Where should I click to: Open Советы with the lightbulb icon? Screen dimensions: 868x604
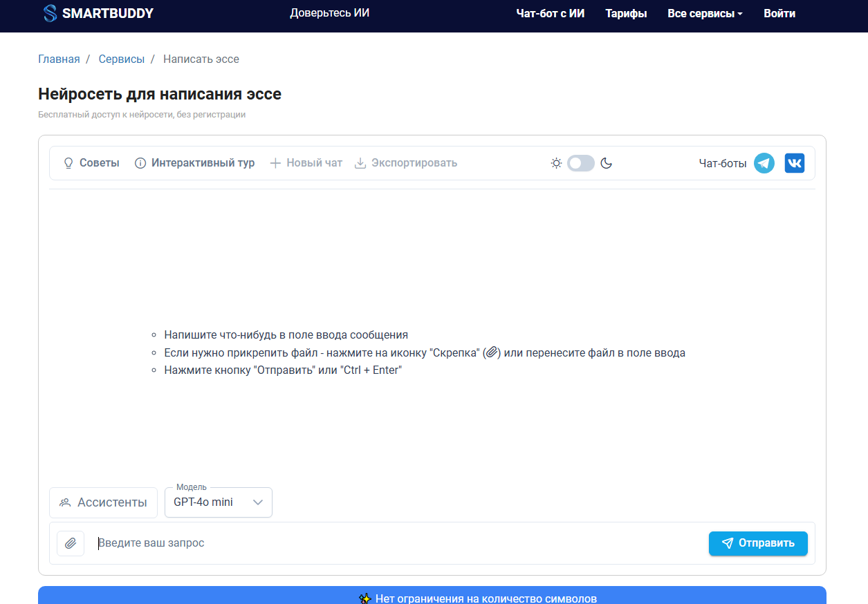91,163
